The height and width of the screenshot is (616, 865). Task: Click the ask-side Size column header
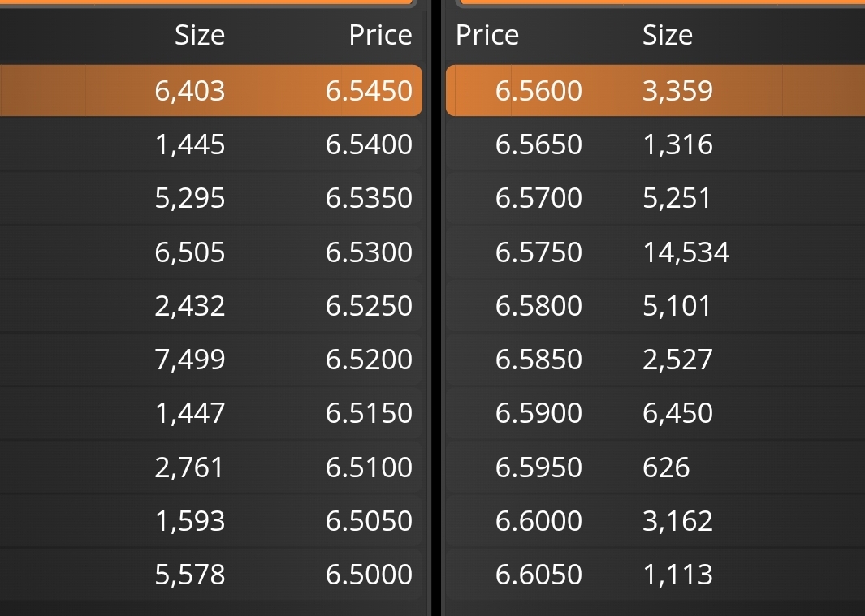pos(668,35)
